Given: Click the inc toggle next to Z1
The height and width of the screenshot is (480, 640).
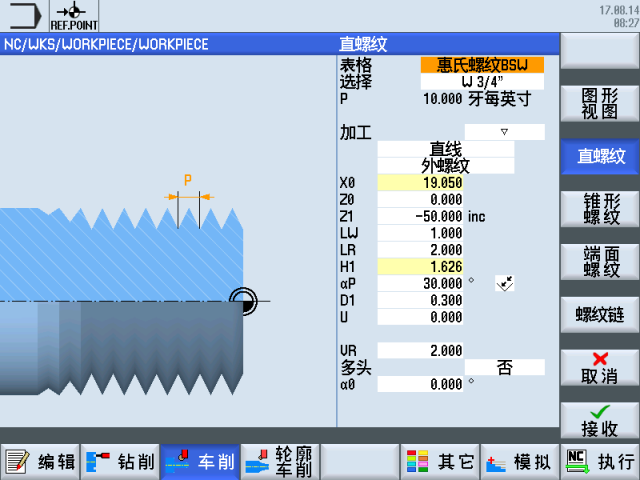Looking at the screenshot, I should pos(476,216).
